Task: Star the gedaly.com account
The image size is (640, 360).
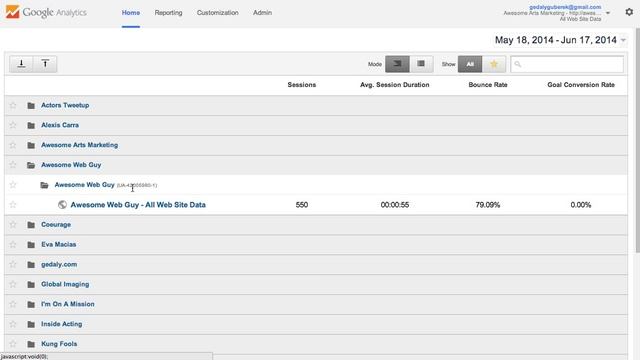Action: [x=13, y=264]
